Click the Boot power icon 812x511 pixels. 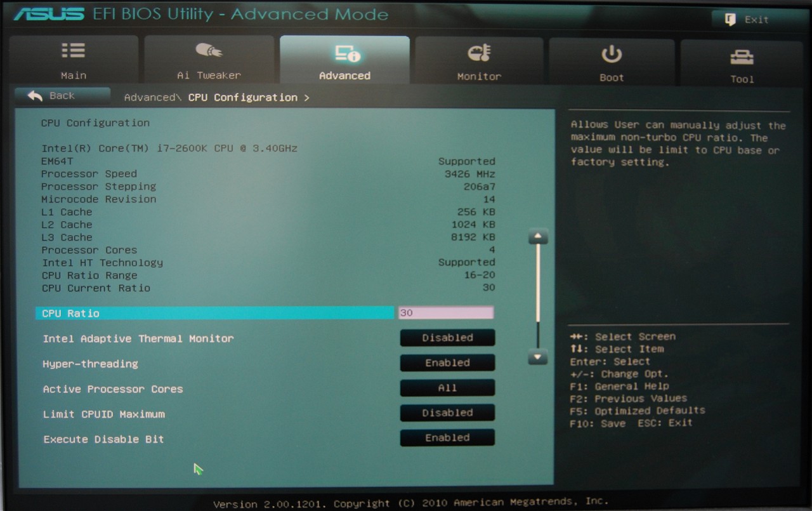pos(612,55)
